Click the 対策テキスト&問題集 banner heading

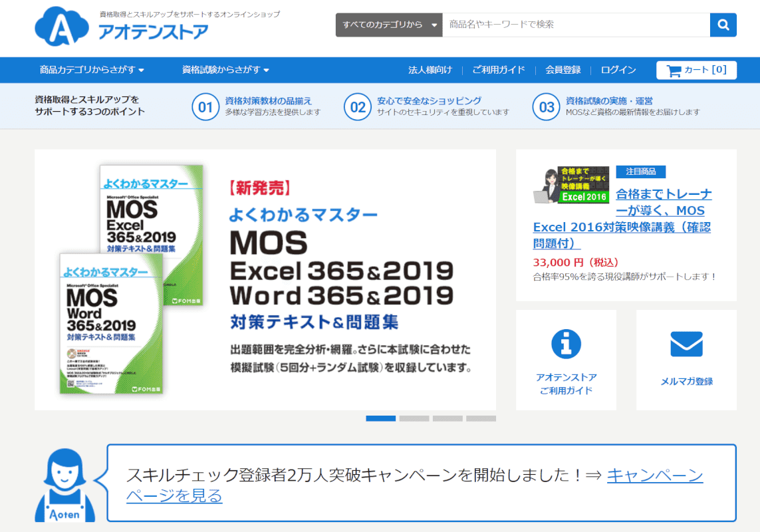pyautogui.click(x=314, y=322)
